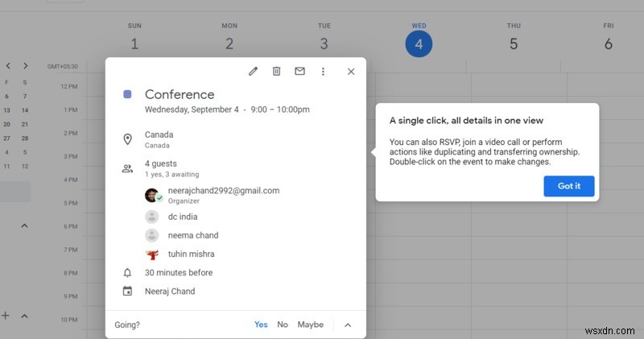Image resolution: width=644 pixels, height=339 pixels.
Task: Email guests using the envelope icon
Action: pyautogui.click(x=299, y=71)
